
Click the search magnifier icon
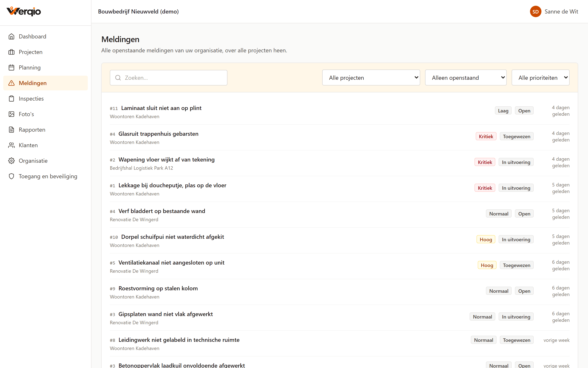pos(118,78)
